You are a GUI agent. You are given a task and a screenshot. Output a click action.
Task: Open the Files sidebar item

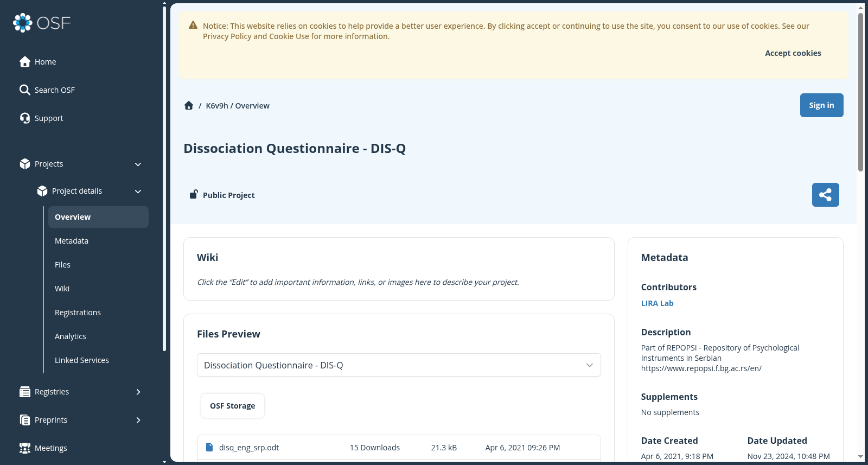click(x=98, y=265)
